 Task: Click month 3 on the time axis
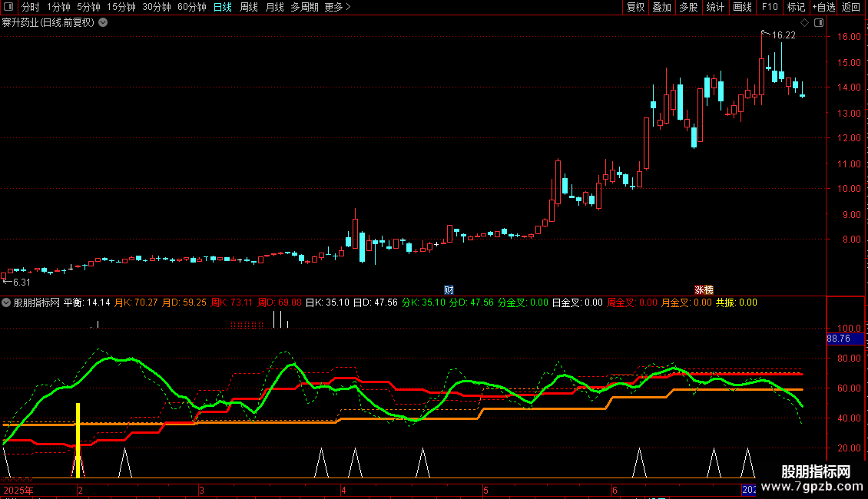(201, 490)
